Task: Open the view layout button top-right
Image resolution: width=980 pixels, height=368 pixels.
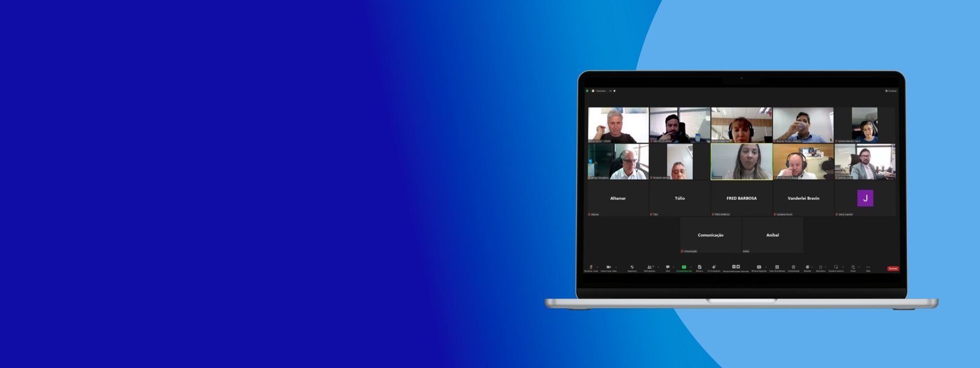Action: click(x=891, y=91)
